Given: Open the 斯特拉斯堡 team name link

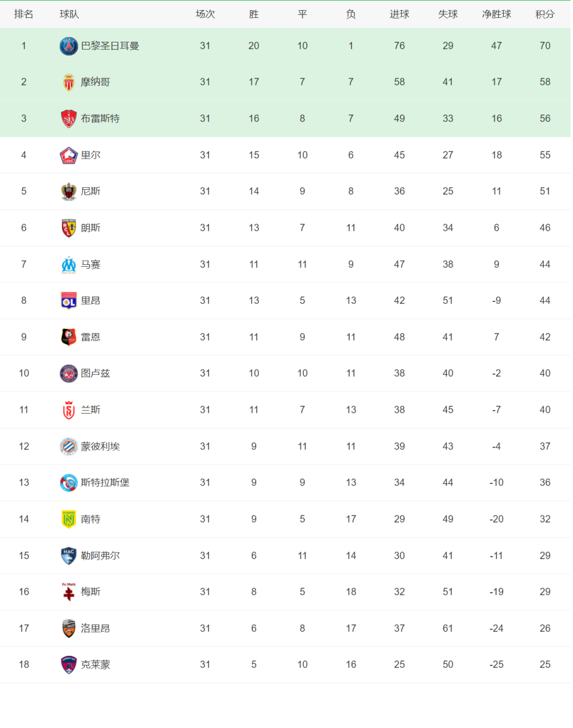Looking at the screenshot, I should pos(105,483).
